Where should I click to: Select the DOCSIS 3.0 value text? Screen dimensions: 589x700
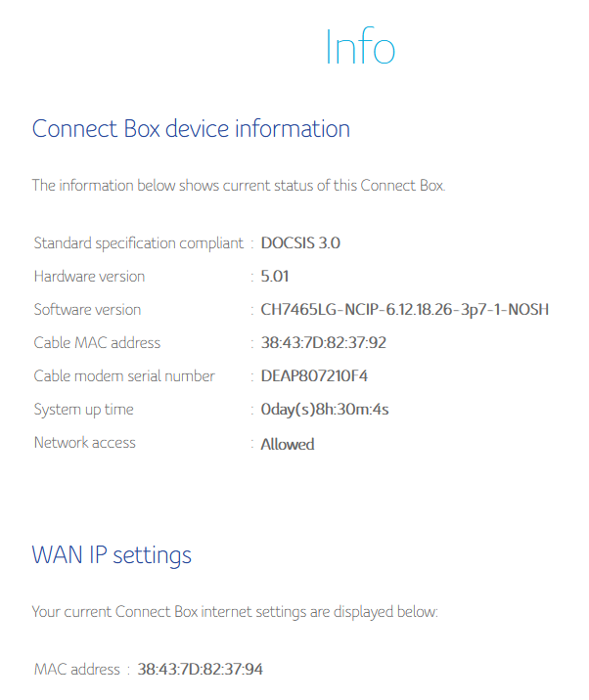click(x=300, y=242)
